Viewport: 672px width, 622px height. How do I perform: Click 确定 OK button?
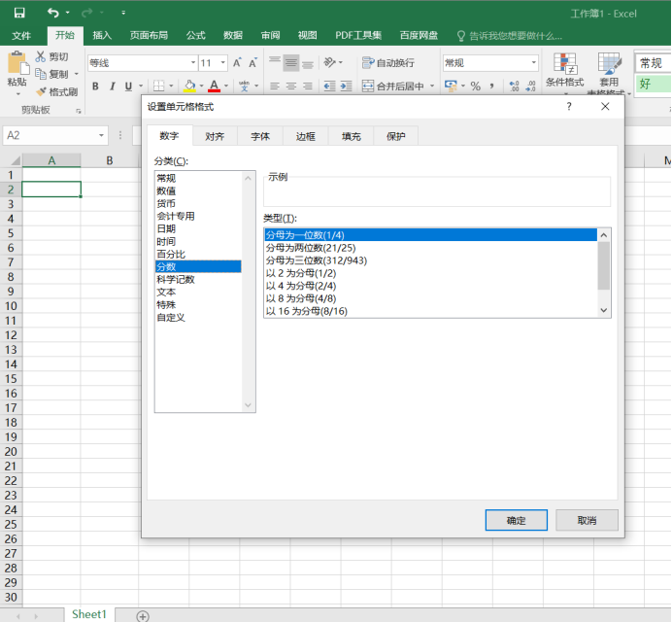click(x=516, y=520)
